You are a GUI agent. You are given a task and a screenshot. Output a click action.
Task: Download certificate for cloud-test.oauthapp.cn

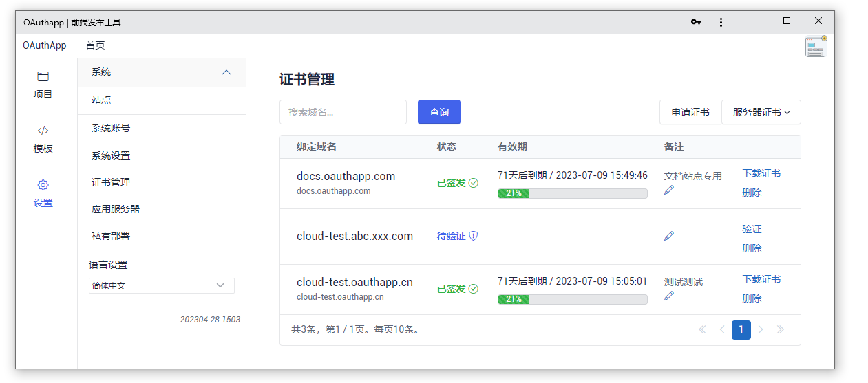(761, 279)
